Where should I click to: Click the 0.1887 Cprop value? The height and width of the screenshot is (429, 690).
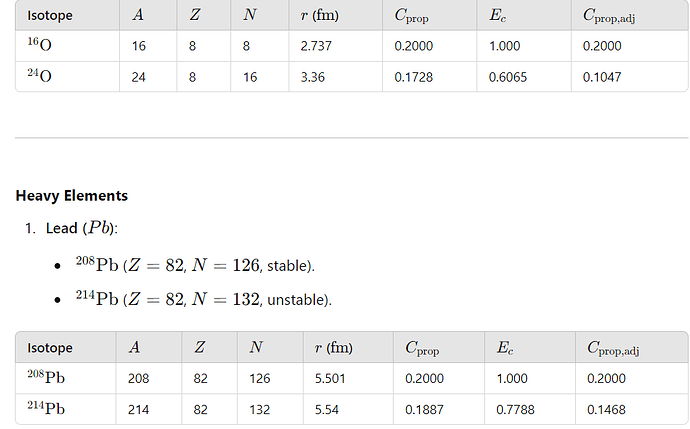(x=424, y=410)
